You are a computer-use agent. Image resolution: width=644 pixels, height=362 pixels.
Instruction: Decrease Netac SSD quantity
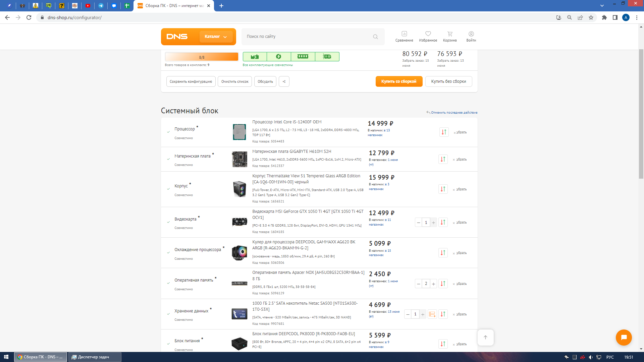point(408,314)
